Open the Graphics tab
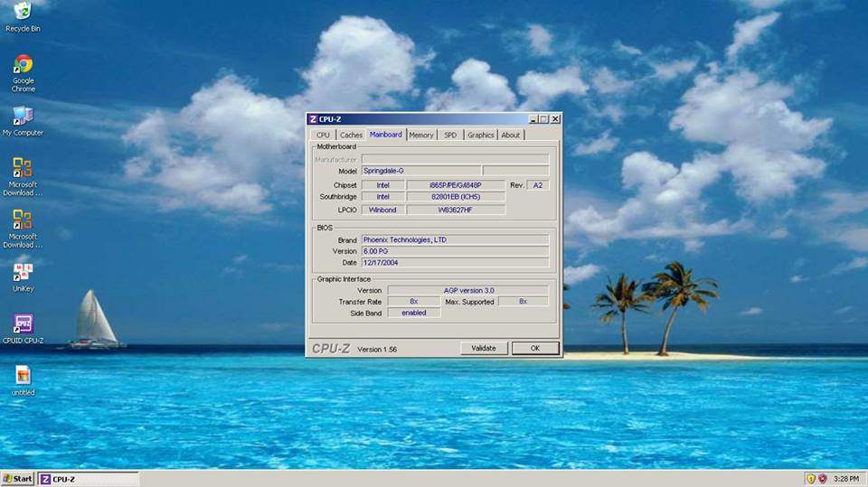The height and width of the screenshot is (487, 868). click(x=480, y=135)
